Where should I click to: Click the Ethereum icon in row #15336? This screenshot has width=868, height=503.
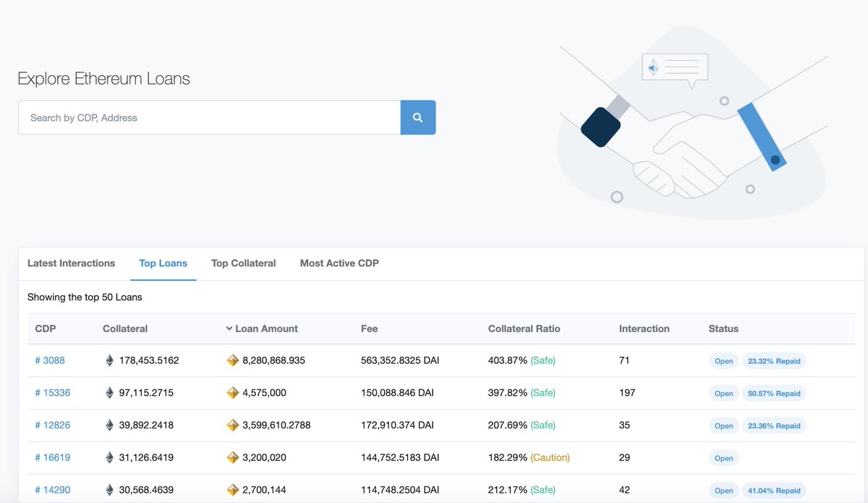[110, 392]
